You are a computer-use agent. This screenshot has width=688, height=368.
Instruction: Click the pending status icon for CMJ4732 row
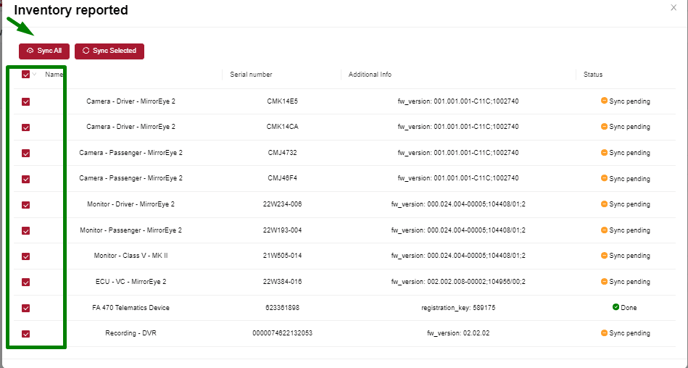click(x=604, y=152)
